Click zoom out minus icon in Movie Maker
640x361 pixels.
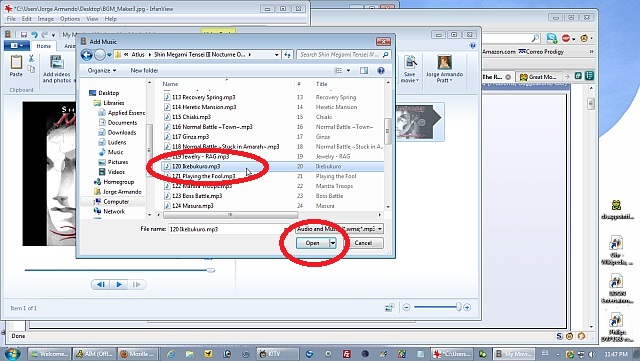(x=406, y=307)
